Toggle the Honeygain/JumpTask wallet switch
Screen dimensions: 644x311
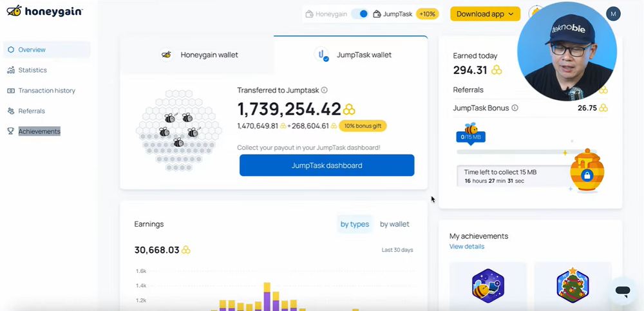[x=360, y=14]
